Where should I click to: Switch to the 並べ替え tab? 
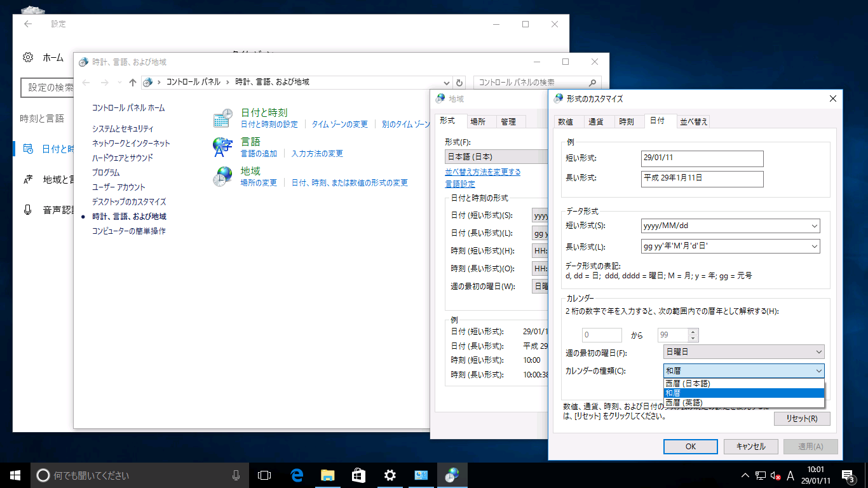(693, 121)
